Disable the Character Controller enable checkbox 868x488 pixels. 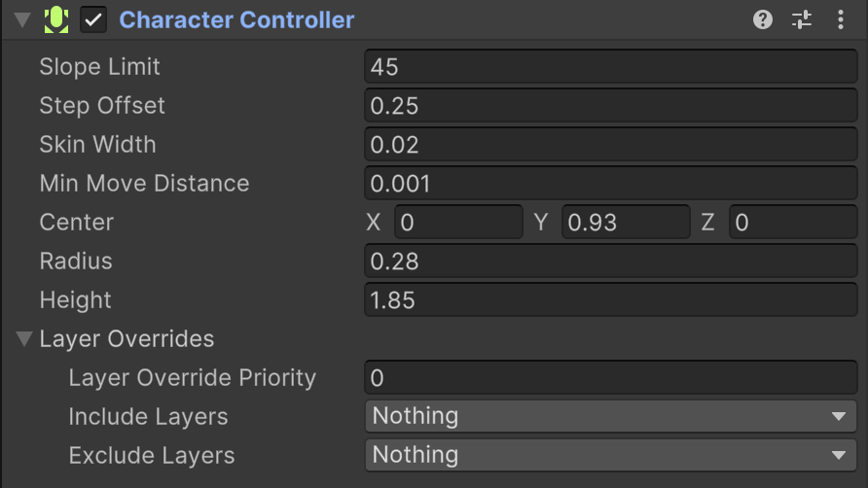pos(94,19)
